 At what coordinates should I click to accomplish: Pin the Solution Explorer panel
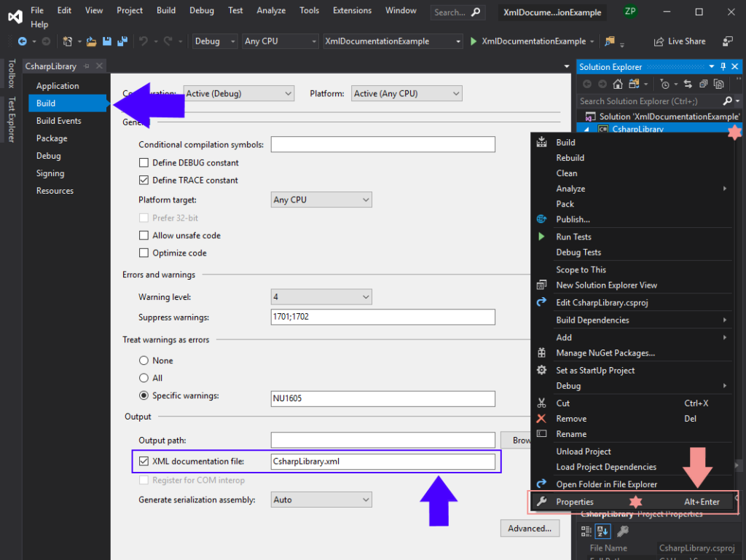pos(723,66)
